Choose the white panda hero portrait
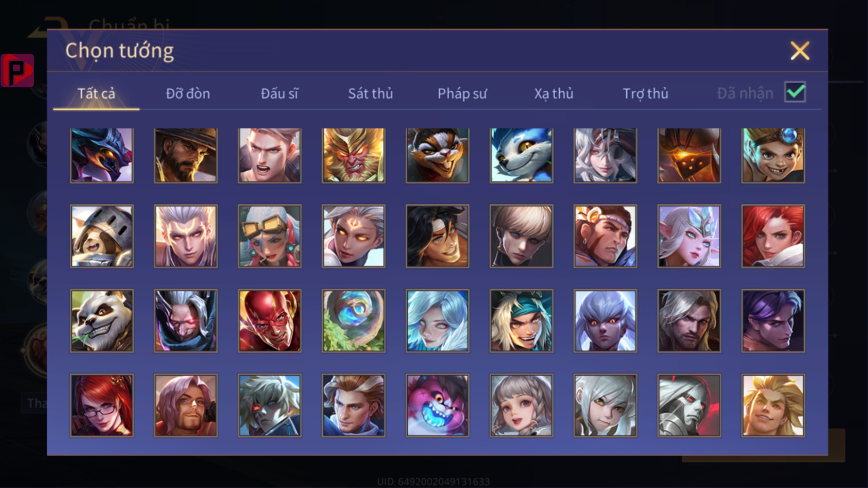Viewport: 868px width, 488px height. [102, 321]
